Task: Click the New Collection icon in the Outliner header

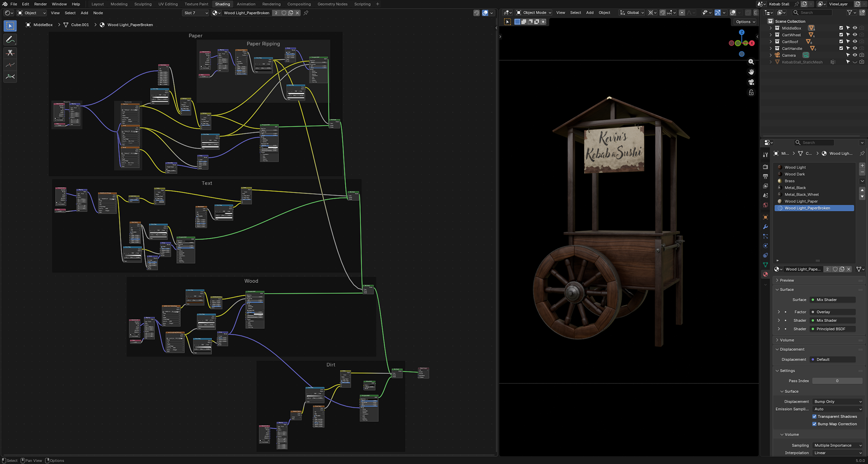Action: (862, 12)
